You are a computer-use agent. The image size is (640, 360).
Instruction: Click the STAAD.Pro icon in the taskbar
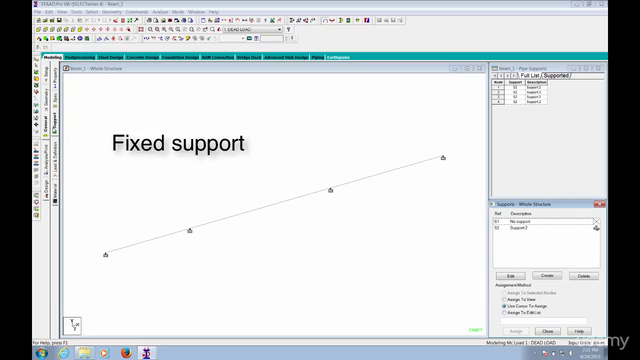tap(147, 353)
